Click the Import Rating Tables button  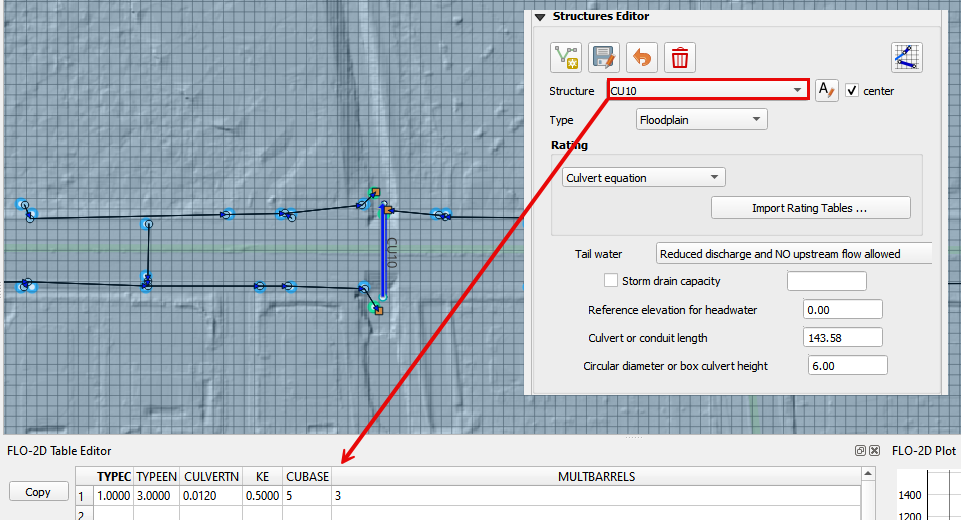point(810,208)
